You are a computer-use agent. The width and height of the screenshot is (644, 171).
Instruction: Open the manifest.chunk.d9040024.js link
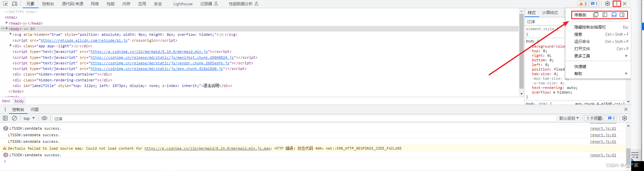tap(162, 57)
